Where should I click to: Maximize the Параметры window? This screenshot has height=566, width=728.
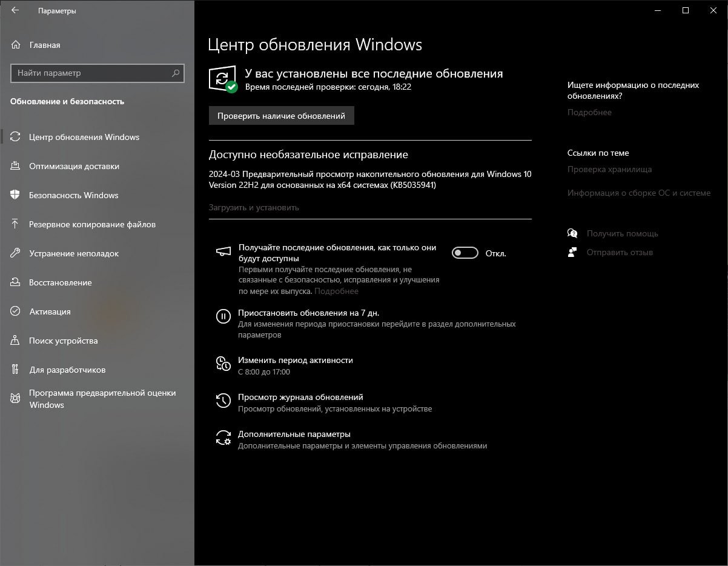click(686, 10)
